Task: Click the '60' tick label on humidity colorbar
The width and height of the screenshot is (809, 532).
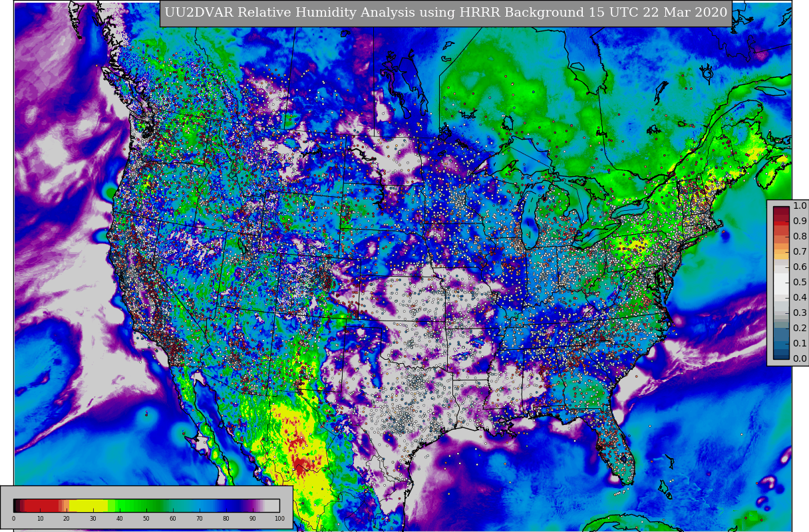Action: 173,519
